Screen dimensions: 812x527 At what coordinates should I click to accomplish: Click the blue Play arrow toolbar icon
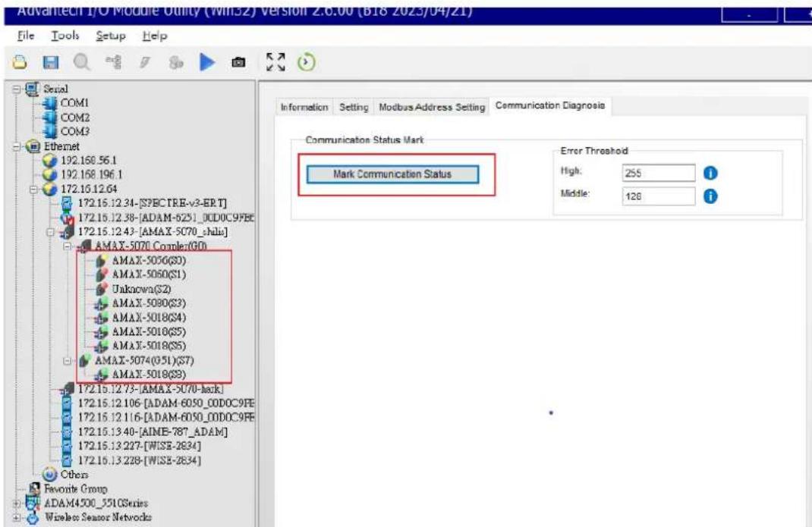(x=207, y=63)
